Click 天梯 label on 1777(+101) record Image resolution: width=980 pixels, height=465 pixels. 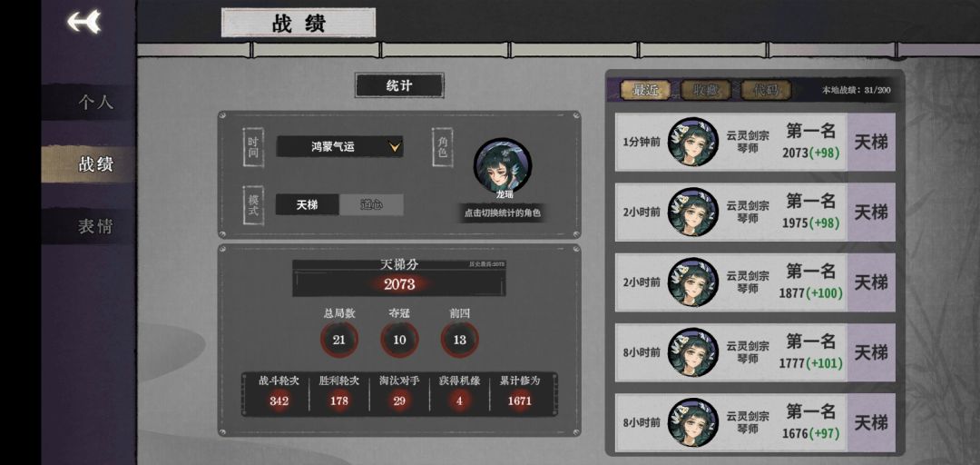870,352
